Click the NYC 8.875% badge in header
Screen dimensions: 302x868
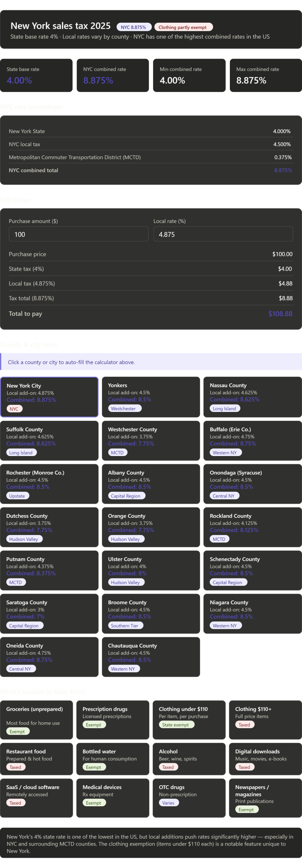click(x=133, y=27)
